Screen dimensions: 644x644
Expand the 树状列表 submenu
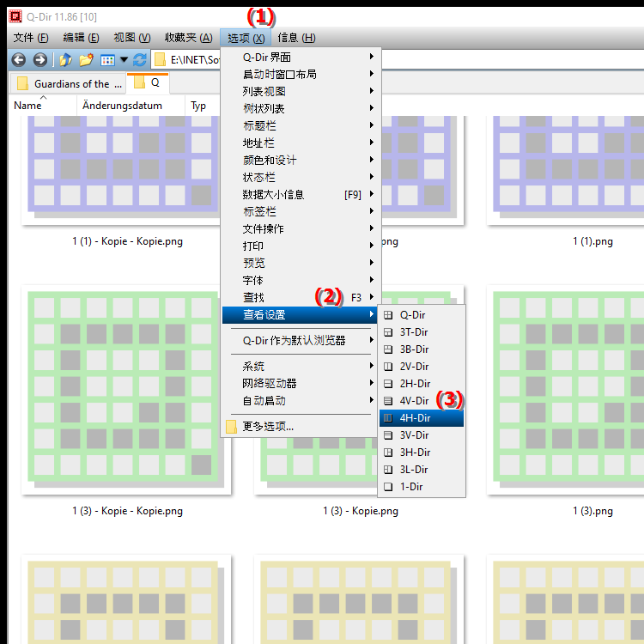click(300, 108)
